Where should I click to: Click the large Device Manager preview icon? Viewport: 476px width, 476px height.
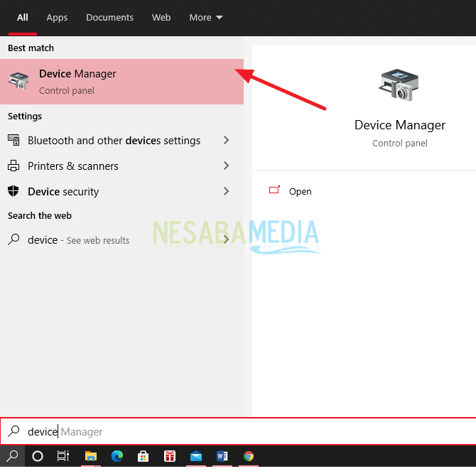pos(399,85)
